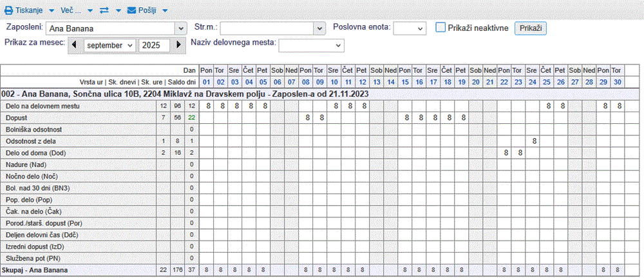Click day 15 column header link
Image resolution: width=644 pixels, height=278 pixels.
pyautogui.click(x=405, y=82)
